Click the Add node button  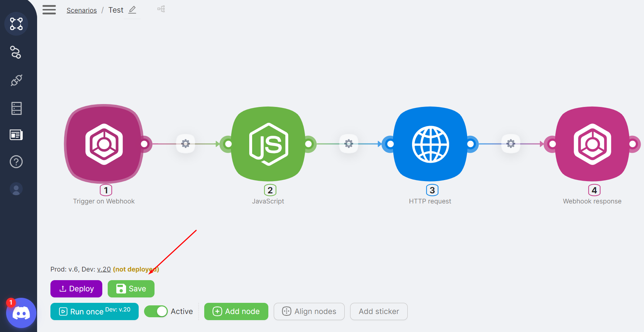(236, 311)
